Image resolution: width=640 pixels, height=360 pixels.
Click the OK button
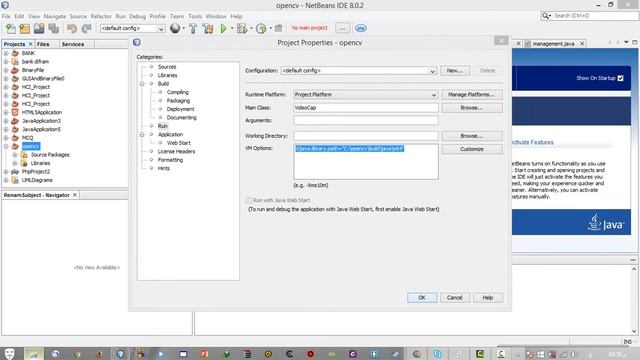click(x=422, y=298)
